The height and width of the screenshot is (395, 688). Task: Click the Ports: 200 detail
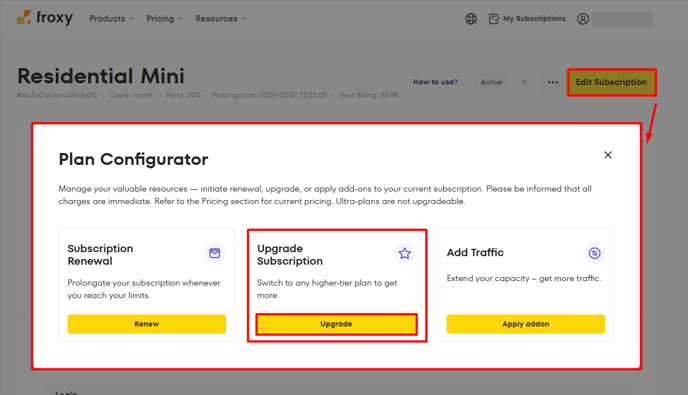tap(183, 95)
